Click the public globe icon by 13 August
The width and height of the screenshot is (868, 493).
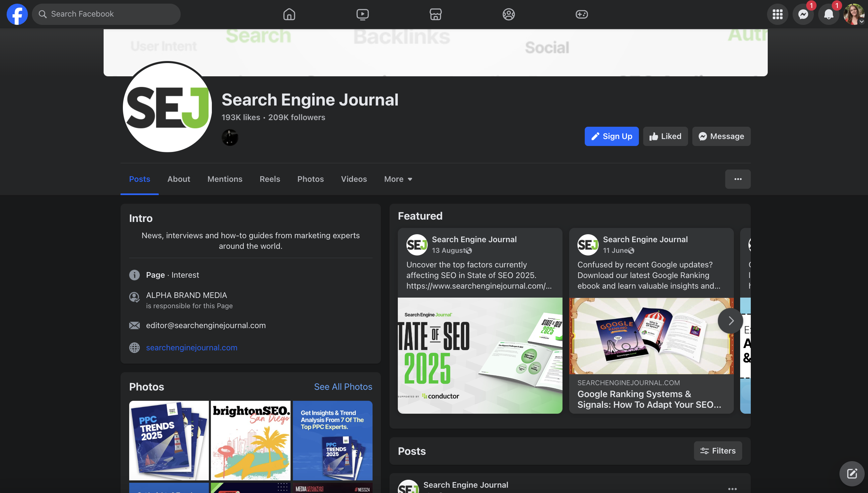click(469, 251)
